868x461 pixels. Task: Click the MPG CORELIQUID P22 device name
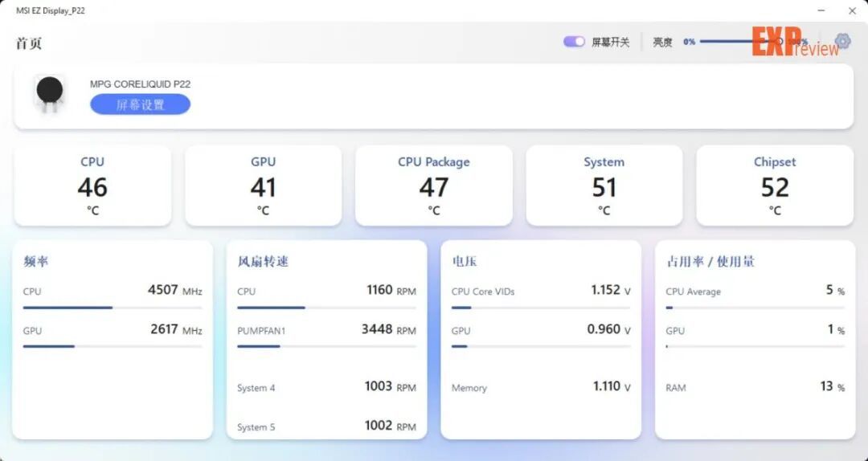(140, 84)
